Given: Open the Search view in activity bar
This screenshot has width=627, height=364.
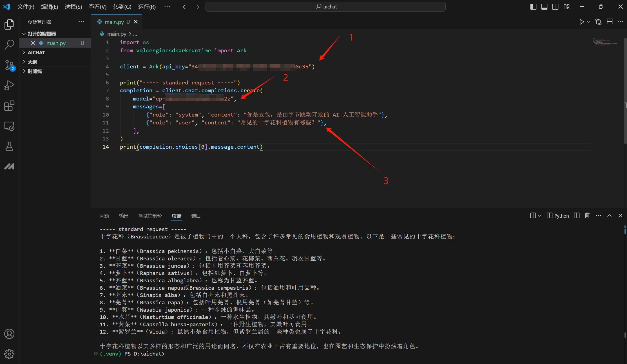Looking at the screenshot, I should pyautogui.click(x=9, y=44).
